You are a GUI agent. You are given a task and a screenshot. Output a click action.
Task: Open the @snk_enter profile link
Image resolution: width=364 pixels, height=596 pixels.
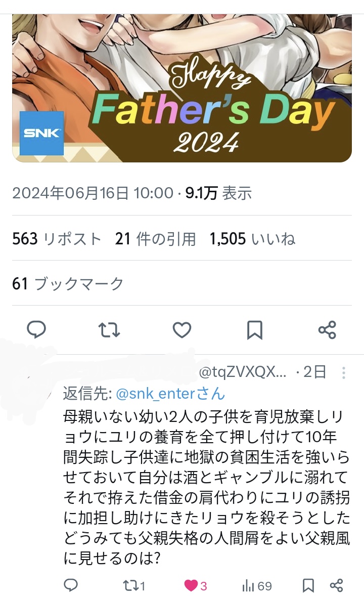coord(170,394)
